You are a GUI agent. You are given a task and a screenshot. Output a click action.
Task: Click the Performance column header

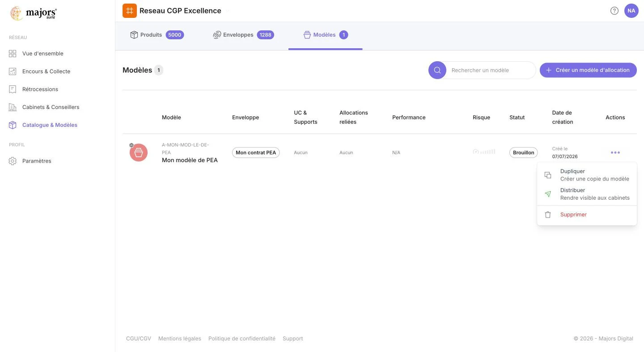pyautogui.click(x=409, y=117)
